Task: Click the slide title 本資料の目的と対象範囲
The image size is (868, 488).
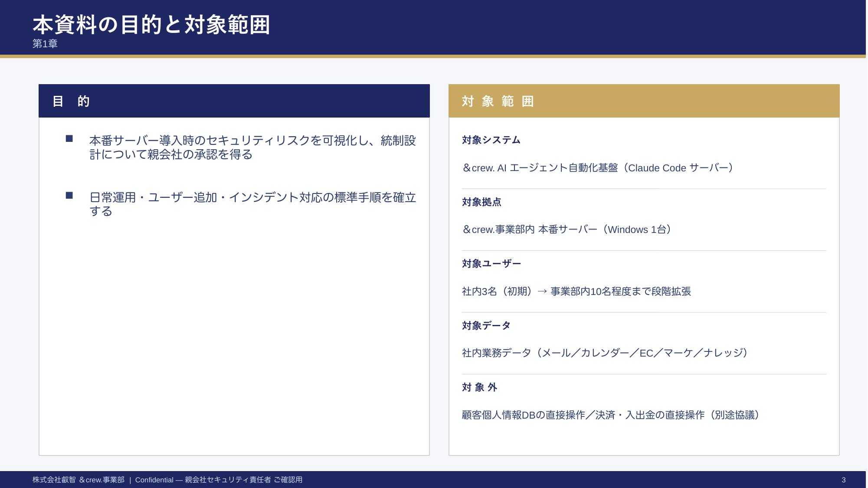Action: click(151, 24)
